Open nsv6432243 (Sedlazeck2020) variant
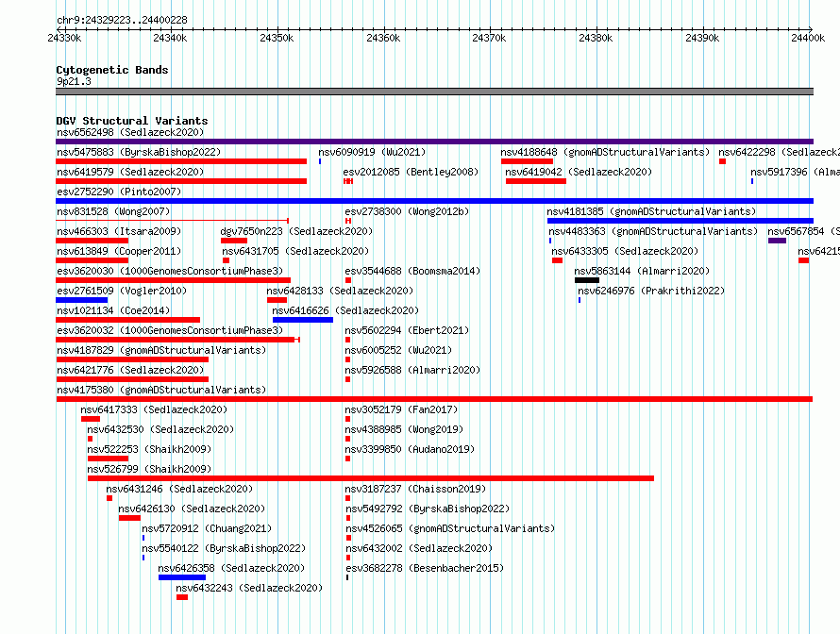The width and height of the screenshot is (840, 634). tap(249, 588)
